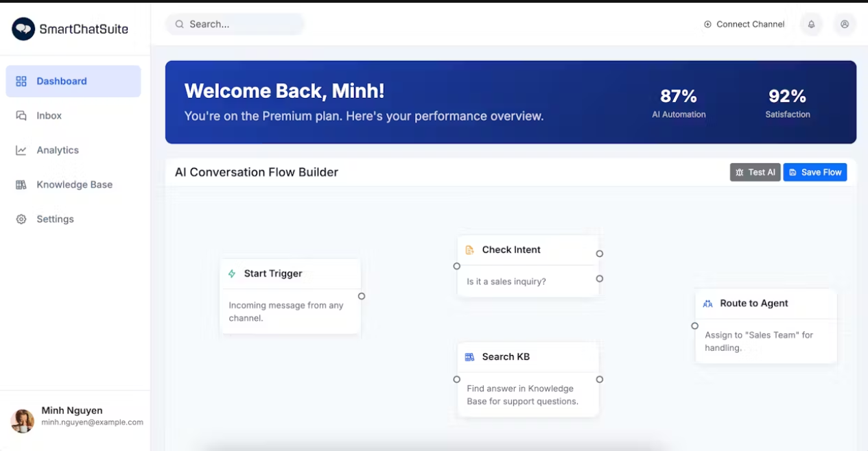
Task: Select the Search KB node title
Action: coord(506,357)
